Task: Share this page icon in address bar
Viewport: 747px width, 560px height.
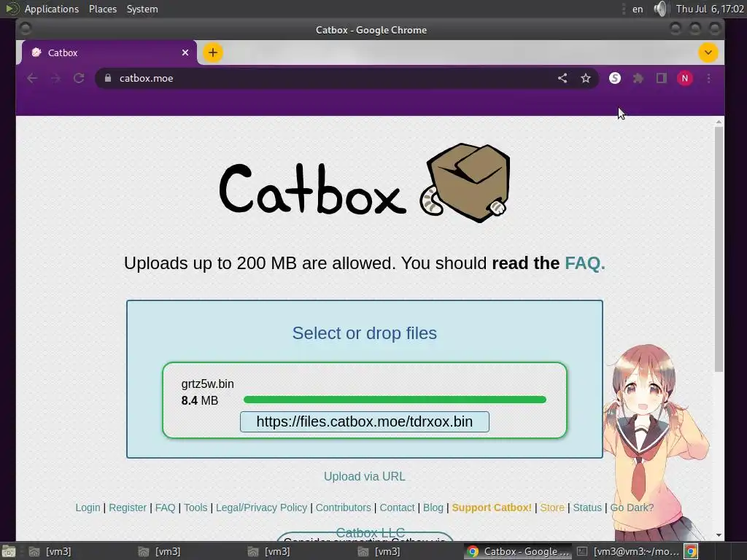Action: (562, 78)
